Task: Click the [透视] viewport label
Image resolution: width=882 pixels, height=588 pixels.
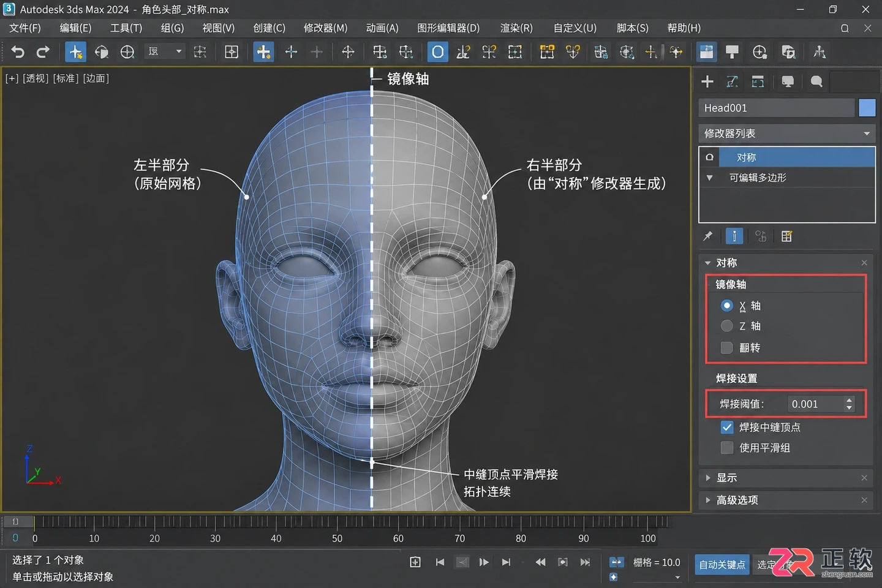Action: [36, 78]
